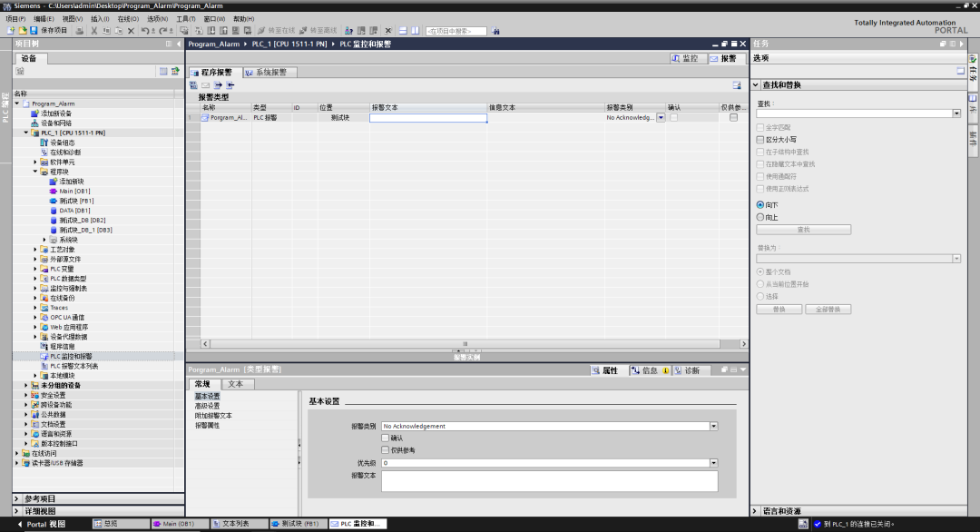
Task: Switch to 系统报警 tab
Action: (270, 72)
